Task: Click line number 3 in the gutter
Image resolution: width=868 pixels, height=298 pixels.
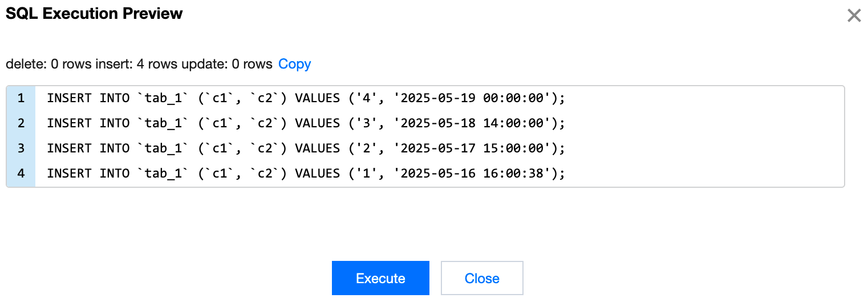Action: (x=21, y=148)
